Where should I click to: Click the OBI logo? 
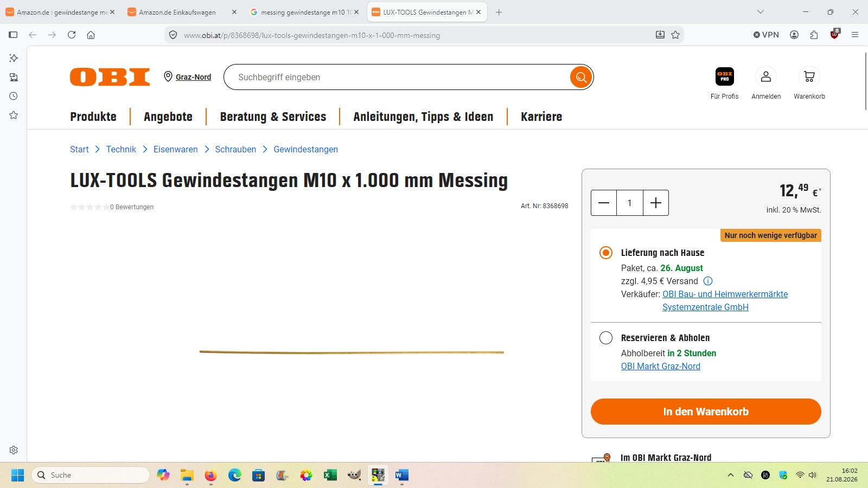(x=110, y=77)
